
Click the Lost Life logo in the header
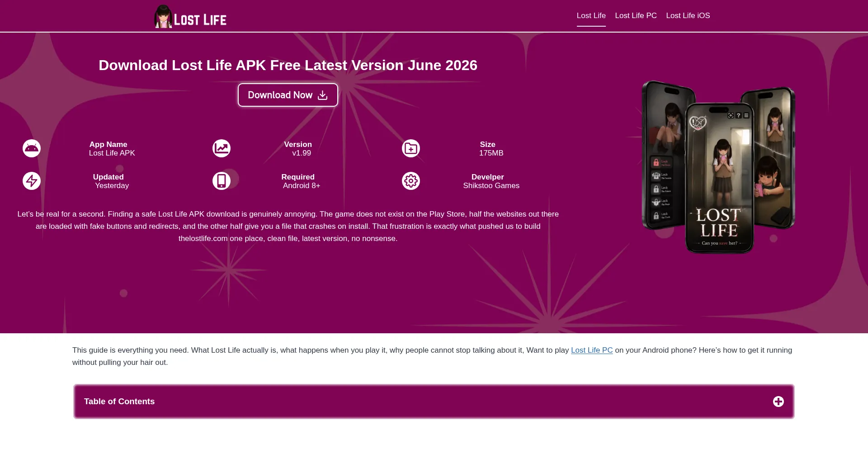[190, 17]
